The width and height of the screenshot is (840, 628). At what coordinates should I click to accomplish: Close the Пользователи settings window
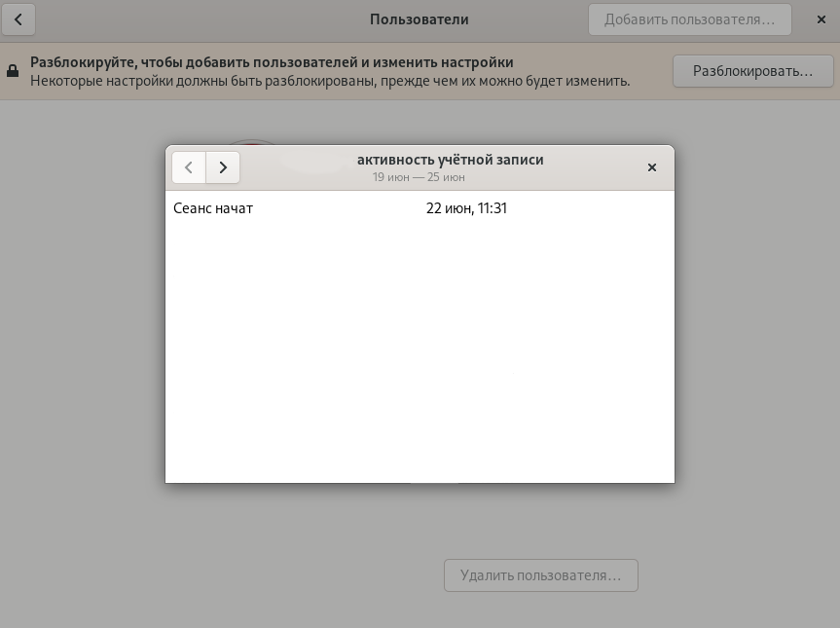click(821, 19)
